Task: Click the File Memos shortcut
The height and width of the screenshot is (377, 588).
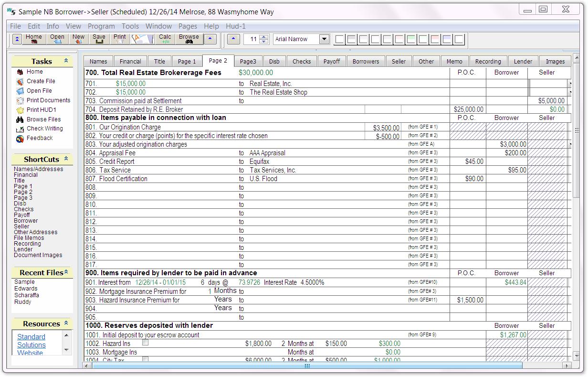Action: pyautogui.click(x=29, y=238)
